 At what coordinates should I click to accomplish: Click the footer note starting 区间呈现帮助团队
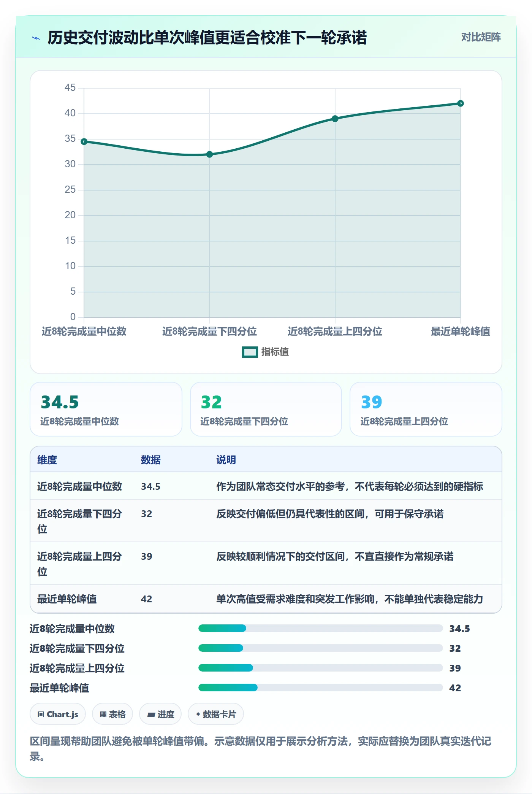261,749
